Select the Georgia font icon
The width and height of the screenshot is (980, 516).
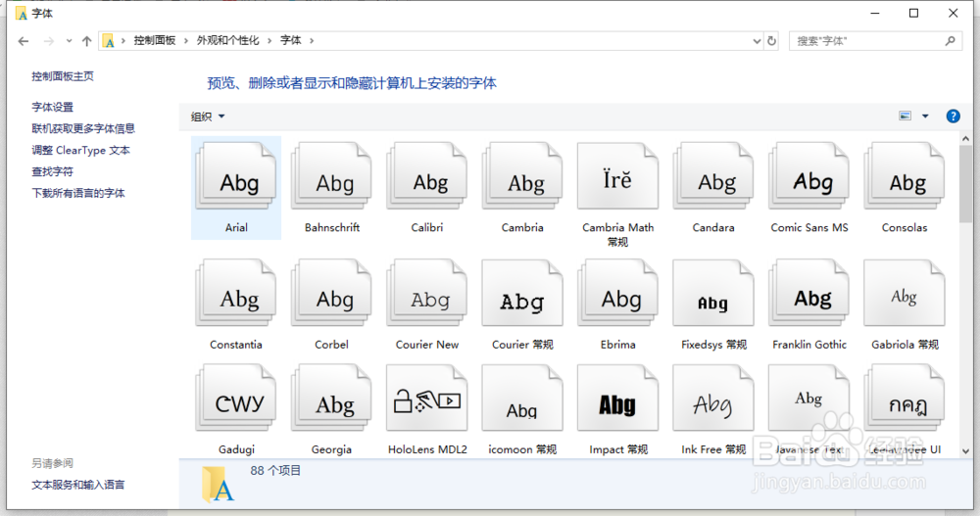(331, 398)
